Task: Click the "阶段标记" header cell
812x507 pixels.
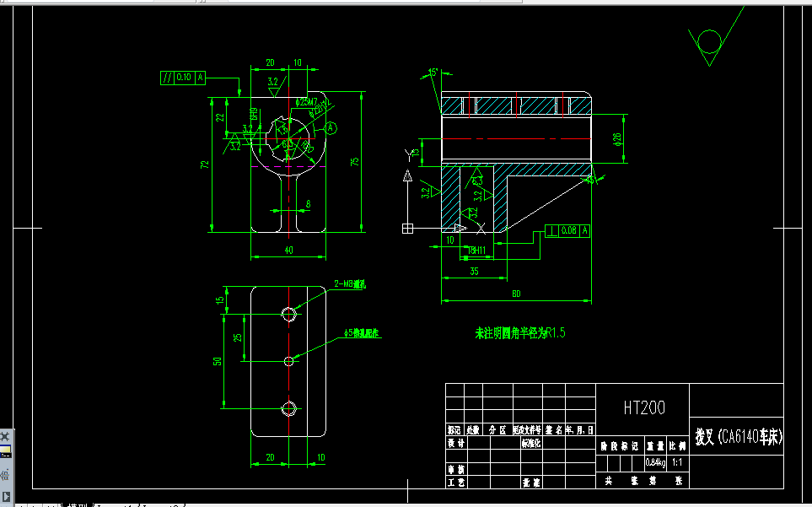Action: point(620,446)
